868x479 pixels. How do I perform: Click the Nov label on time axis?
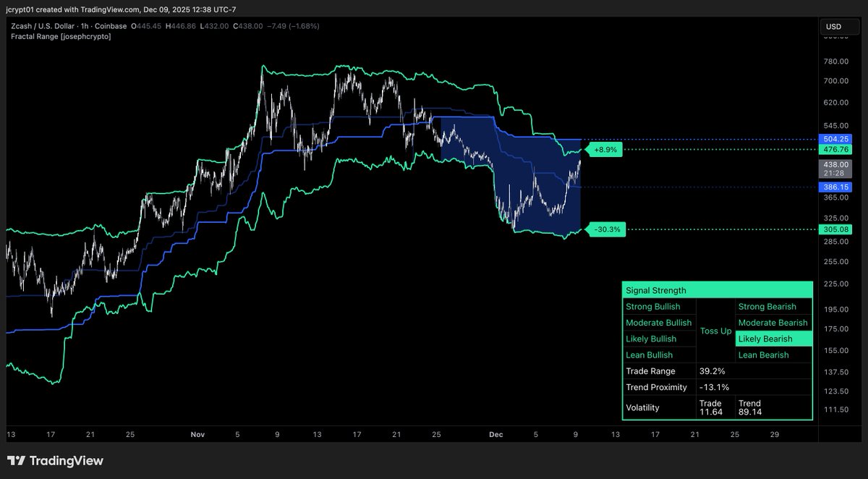pyautogui.click(x=198, y=435)
